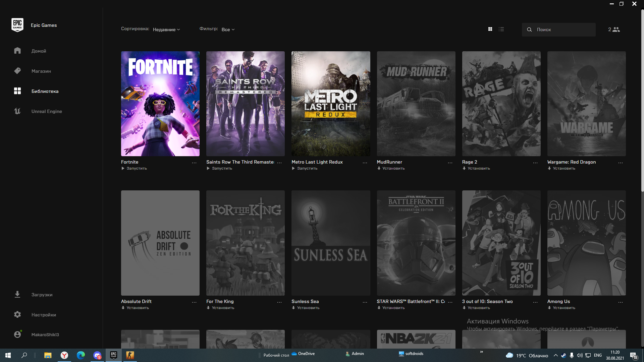
Task: Install Rage 2 via Установить
Action: click(476, 168)
